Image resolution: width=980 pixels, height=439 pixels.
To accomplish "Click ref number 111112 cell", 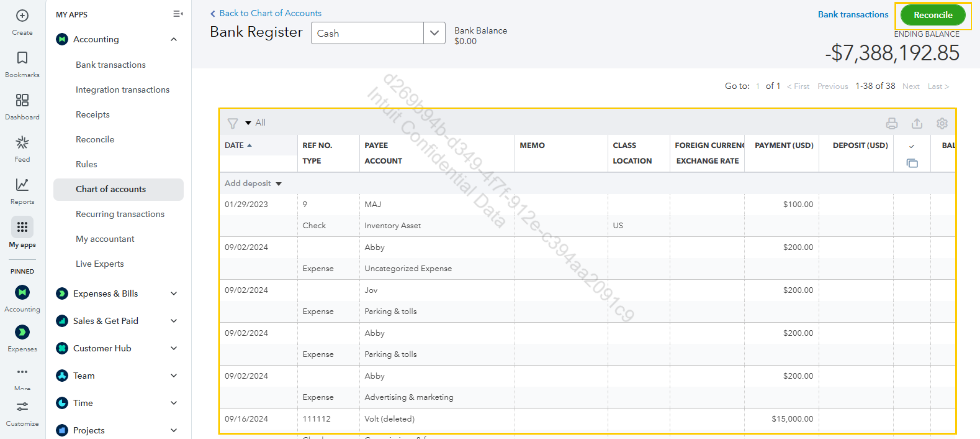I will pos(316,419).
